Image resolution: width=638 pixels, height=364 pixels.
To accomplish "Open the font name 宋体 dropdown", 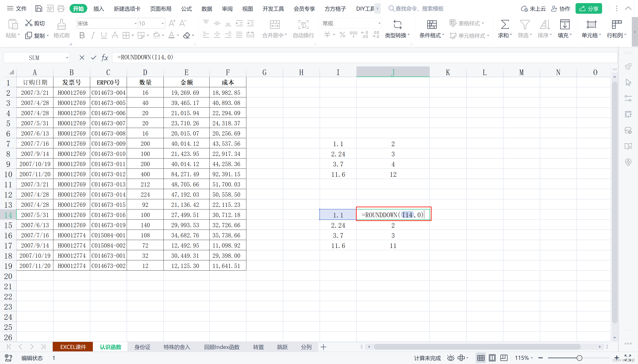I will [136, 23].
